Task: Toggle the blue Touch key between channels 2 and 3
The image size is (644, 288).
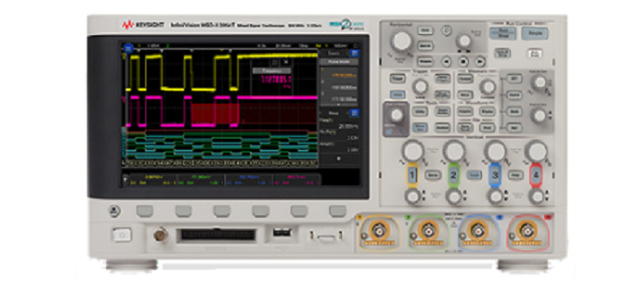Action: [474, 175]
